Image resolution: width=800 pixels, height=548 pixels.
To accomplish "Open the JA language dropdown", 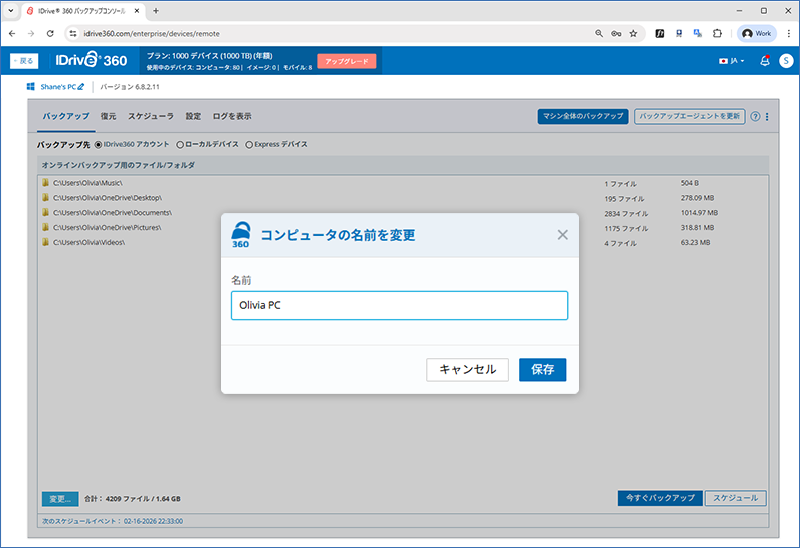I will pos(732,61).
